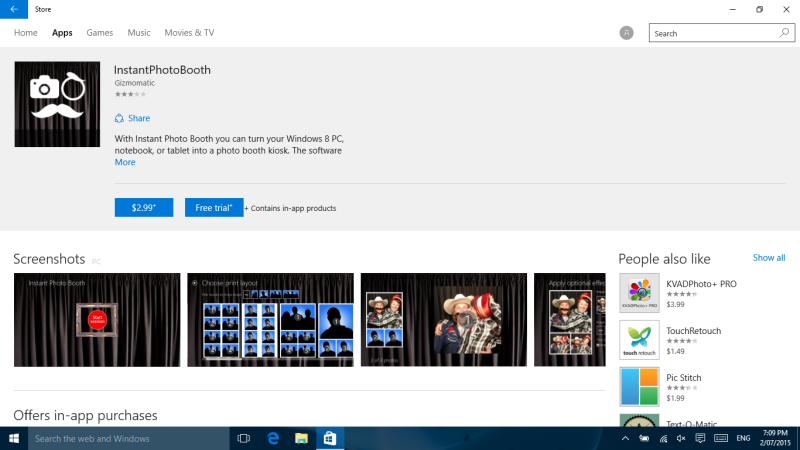Select the Store taskbar icon
The image size is (800, 450).
330,439
